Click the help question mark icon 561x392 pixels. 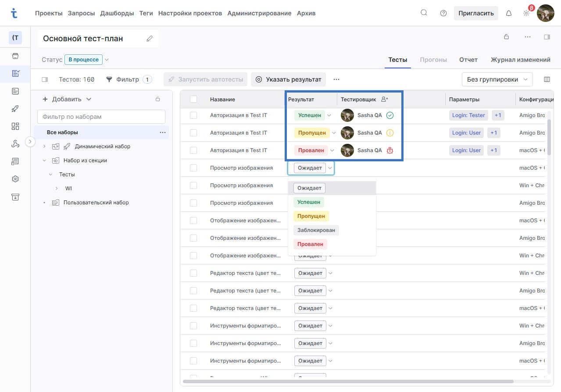(x=443, y=13)
